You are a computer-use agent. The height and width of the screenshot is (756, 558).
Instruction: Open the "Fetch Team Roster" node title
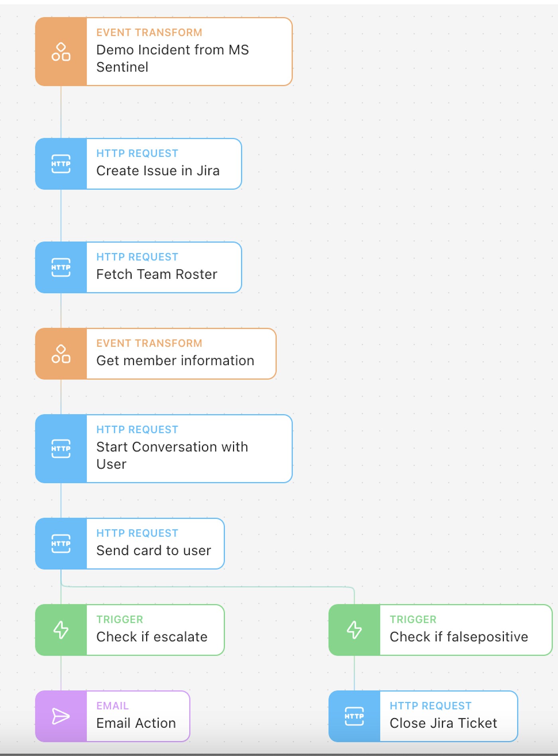coord(157,274)
